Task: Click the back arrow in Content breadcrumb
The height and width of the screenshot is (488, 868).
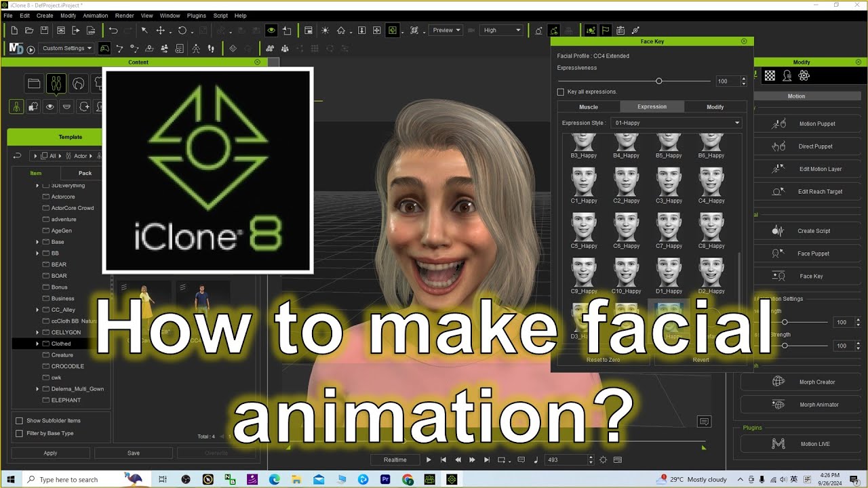Action: [x=18, y=156]
